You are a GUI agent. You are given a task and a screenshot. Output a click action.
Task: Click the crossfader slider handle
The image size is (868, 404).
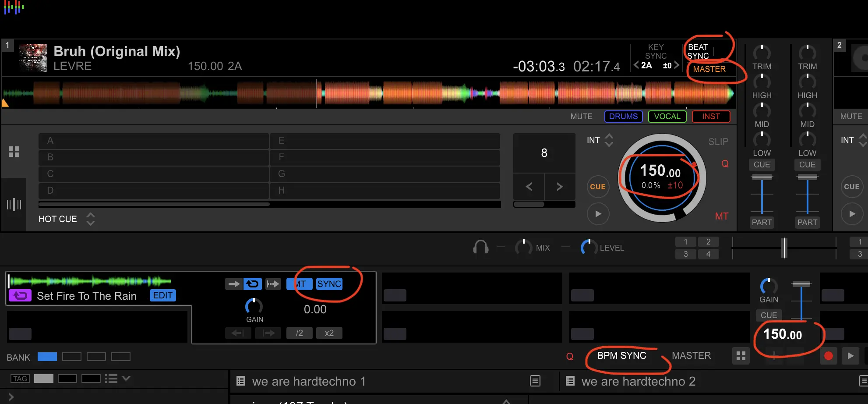point(784,248)
